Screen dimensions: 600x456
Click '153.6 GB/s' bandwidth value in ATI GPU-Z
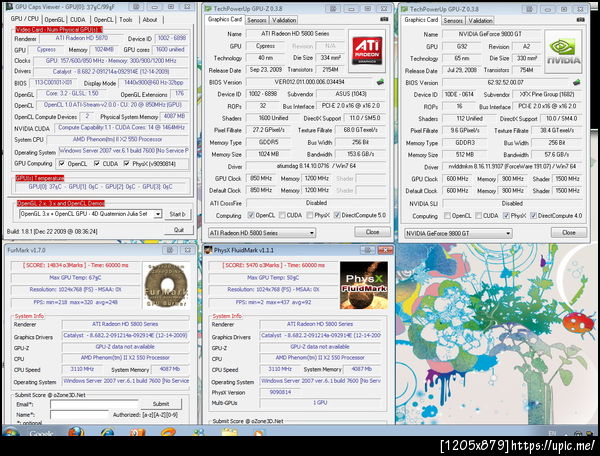(360, 154)
